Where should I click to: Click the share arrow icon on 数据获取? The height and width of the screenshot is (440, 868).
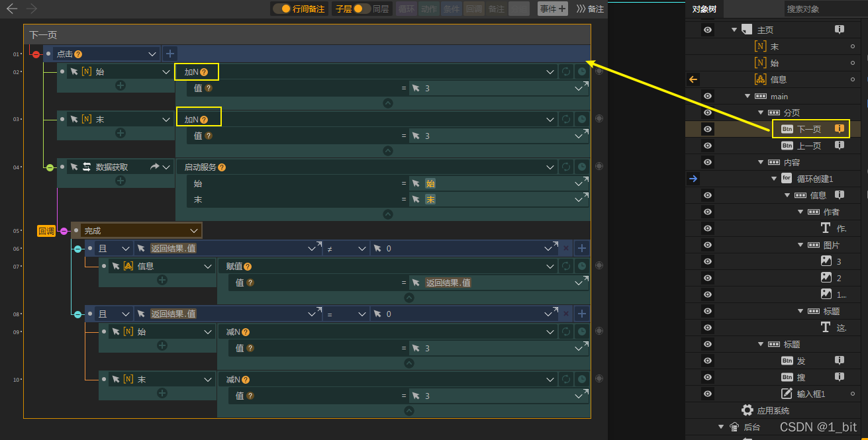155,167
